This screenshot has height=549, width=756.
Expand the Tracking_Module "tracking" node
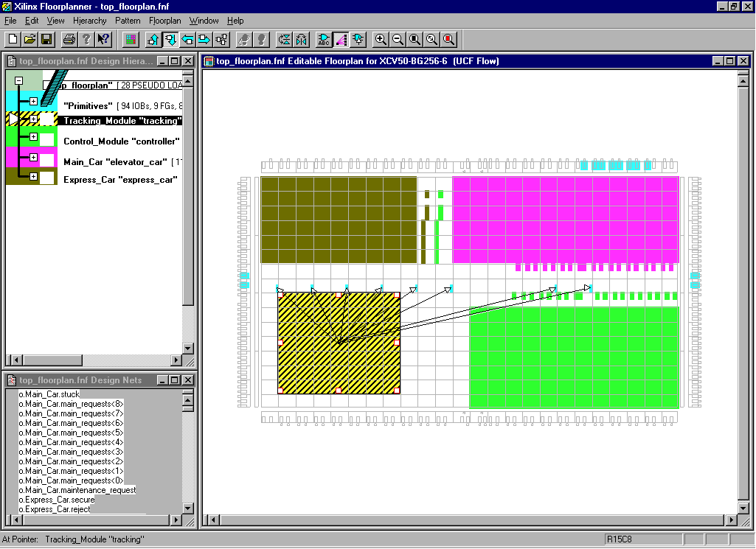coord(33,119)
